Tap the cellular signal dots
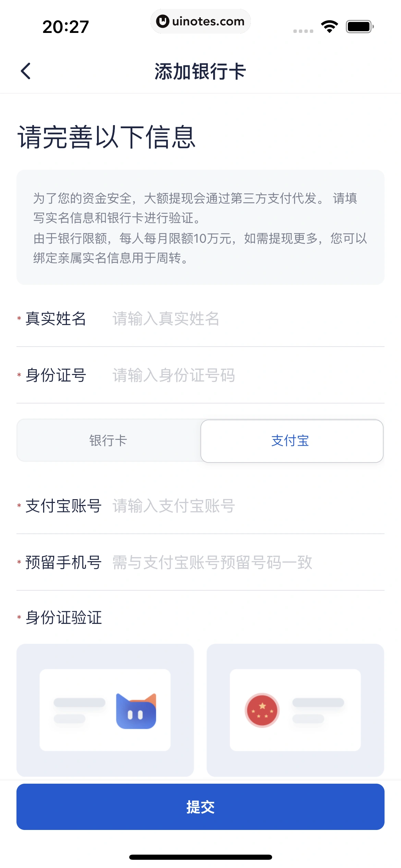The image size is (401, 868). [303, 31]
